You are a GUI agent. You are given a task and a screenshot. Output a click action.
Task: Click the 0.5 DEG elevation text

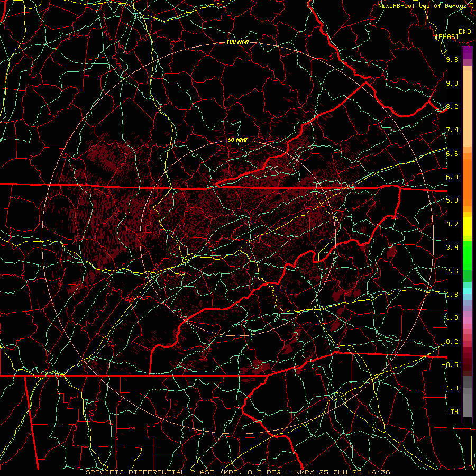pos(264,472)
